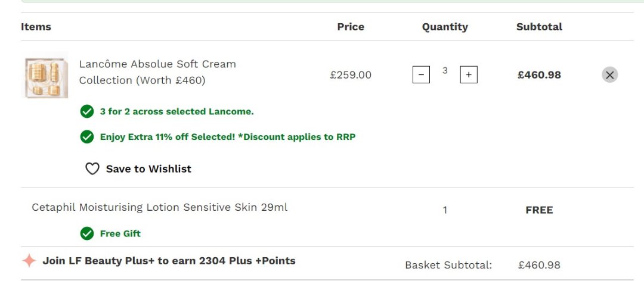Increase Lancôme quantity with plus button
Screen dimensions: 644x281
click(x=469, y=75)
